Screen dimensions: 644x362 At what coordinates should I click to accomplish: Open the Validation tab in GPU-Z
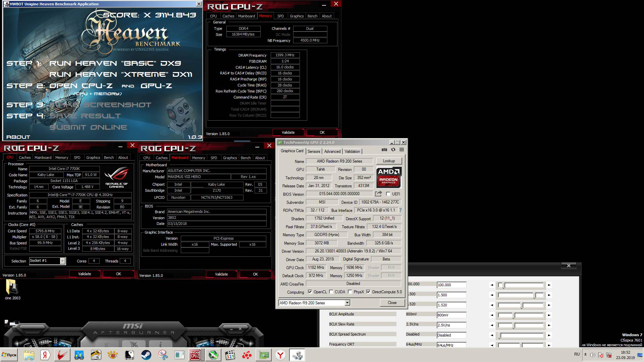point(352,152)
